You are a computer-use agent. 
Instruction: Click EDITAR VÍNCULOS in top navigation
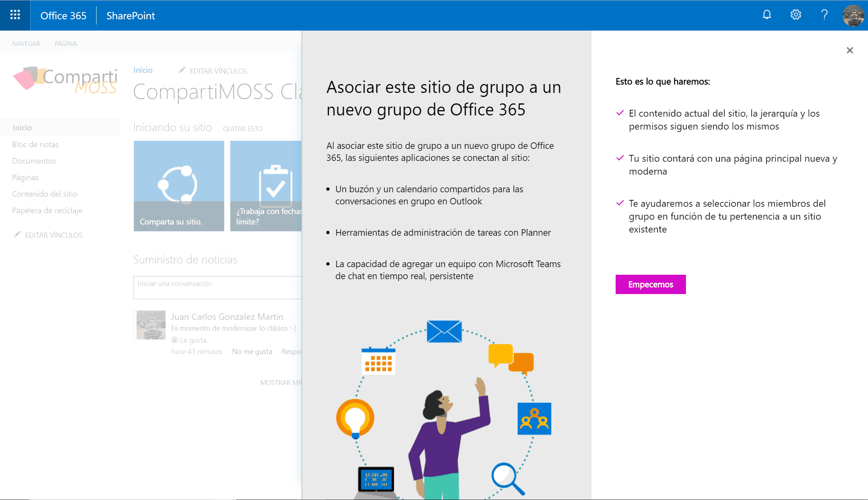(218, 71)
